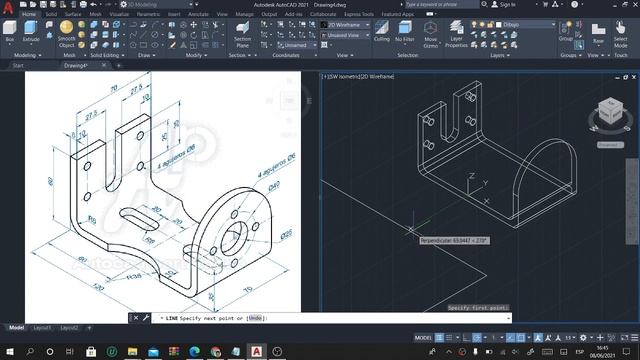Toggle the grid display in status bar
This screenshot has width=640, height=360.
[439, 338]
